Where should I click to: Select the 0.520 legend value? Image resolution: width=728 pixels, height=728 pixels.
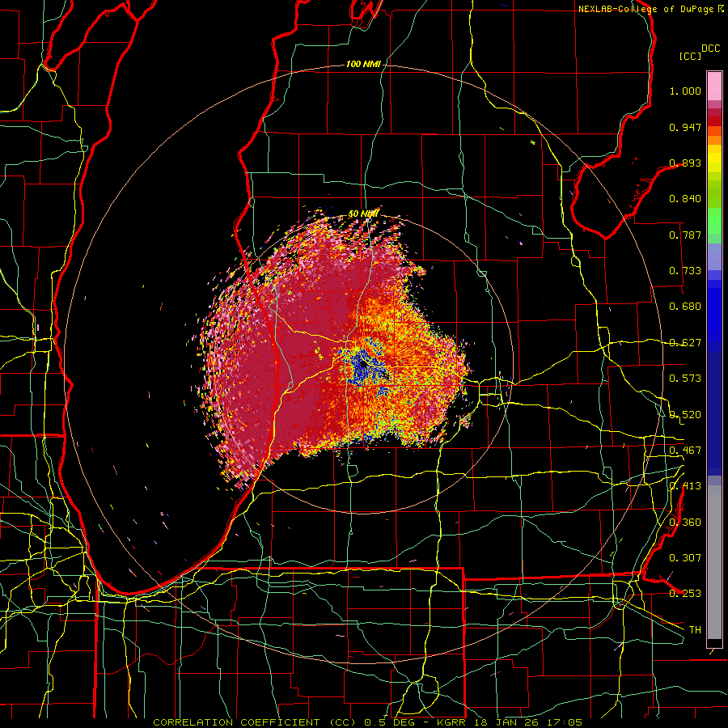[x=685, y=415]
